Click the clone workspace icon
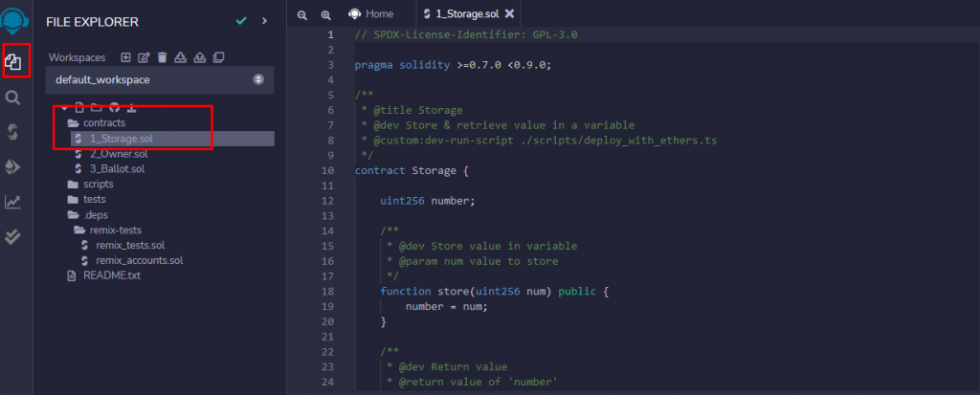This screenshot has height=395, width=980. [219, 57]
